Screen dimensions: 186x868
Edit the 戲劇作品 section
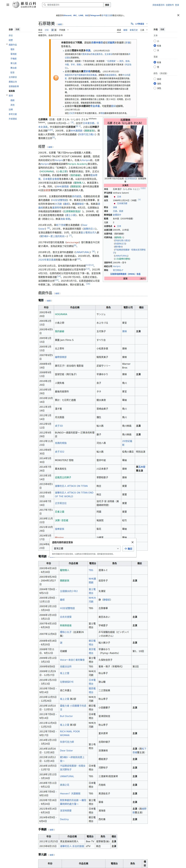click(x=57, y=294)
